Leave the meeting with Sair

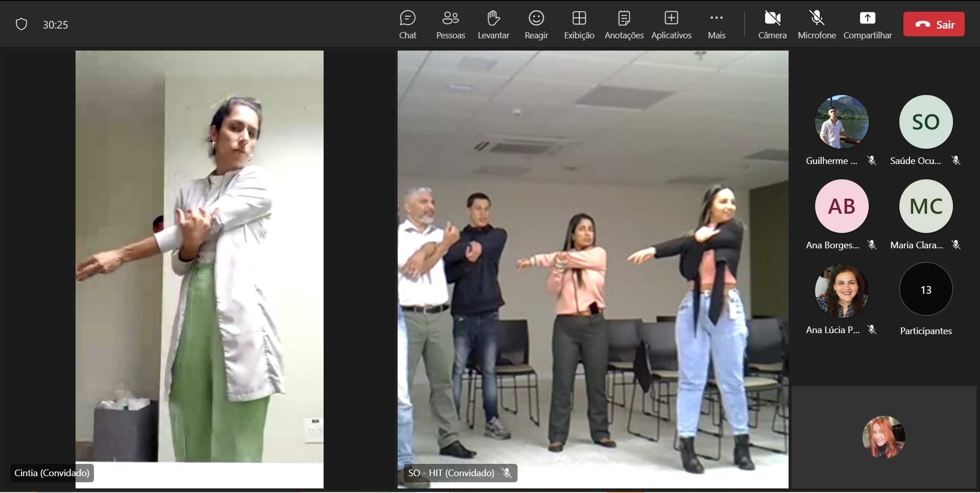tap(934, 25)
